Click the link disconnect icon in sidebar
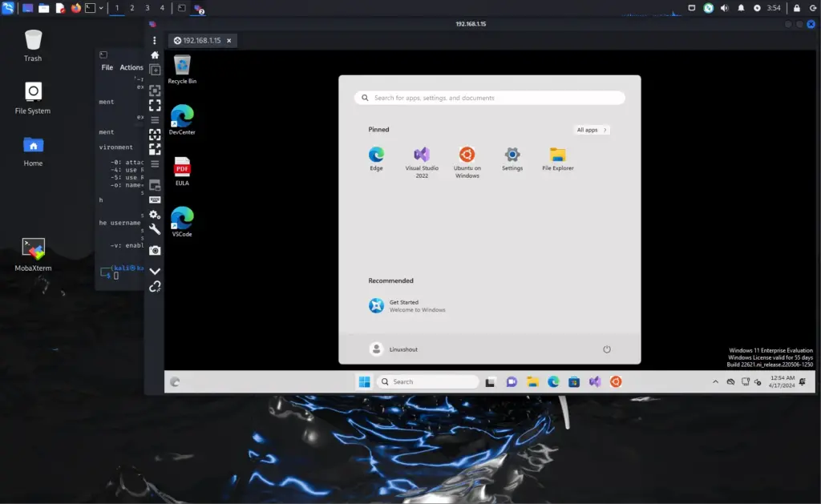Image resolution: width=821 pixels, height=504 pixels. click(x=155, y=286)
